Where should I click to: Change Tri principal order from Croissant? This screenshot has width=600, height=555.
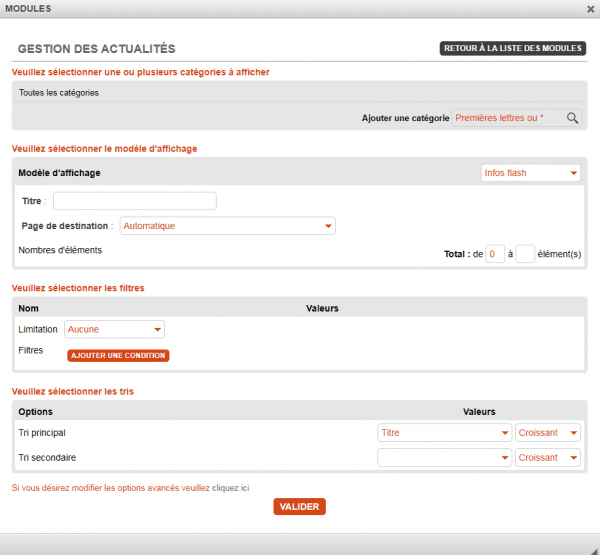(548, 433)
